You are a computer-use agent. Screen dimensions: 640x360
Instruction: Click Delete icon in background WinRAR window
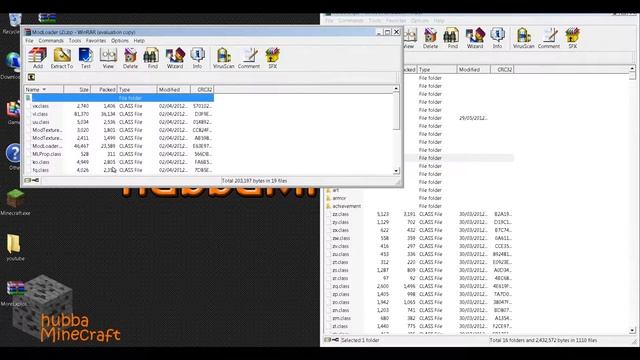pos(430,38)
